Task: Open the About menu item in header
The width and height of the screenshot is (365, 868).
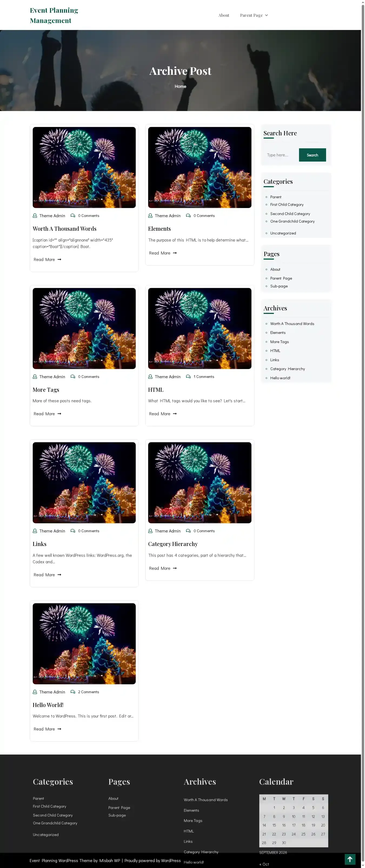Action: [x=224, y=15]
